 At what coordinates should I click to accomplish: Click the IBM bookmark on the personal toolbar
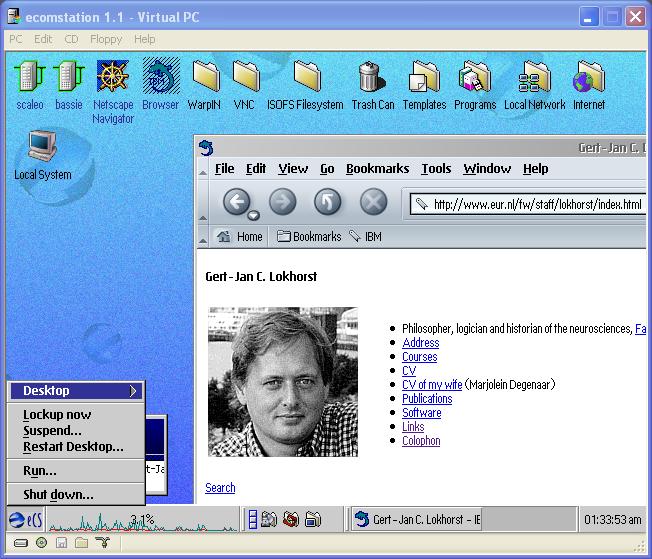click(366, 237)
